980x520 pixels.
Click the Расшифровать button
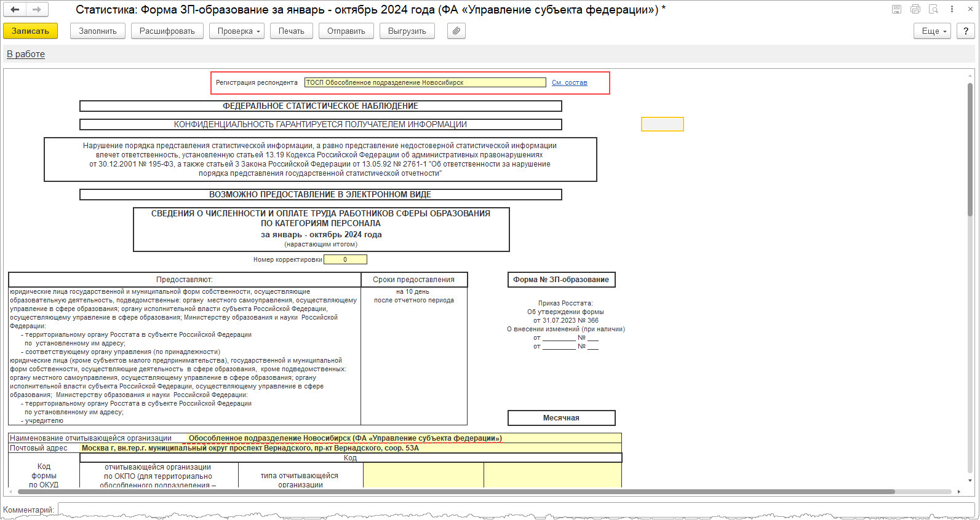coord(167,31)
